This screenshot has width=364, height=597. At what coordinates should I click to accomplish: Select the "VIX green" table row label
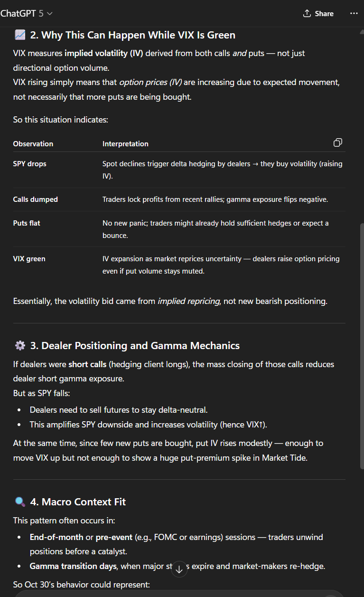tap(29, 259)
